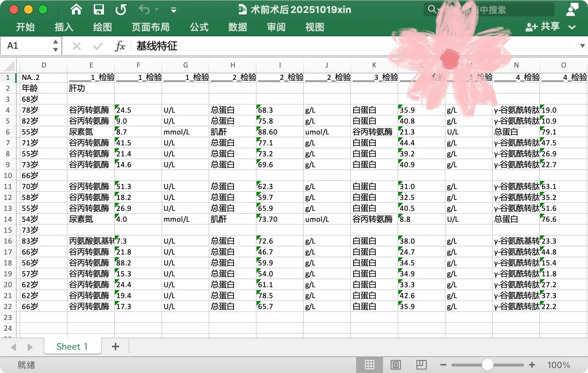Select the Save icon in the toolbar
588x373 pixels.
[98, 9]
